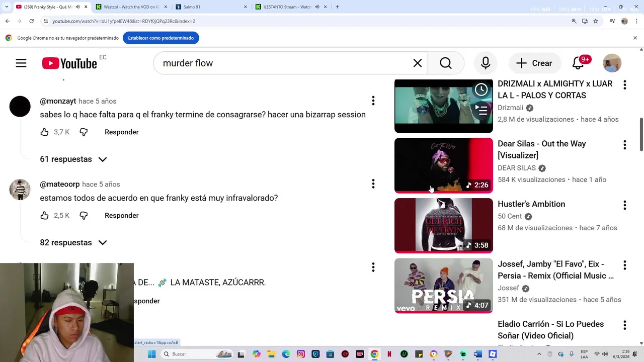Go back in Chrome navigation
This screenshot has height=362, width=644.
pyautogui.click(x=7, y=21)
